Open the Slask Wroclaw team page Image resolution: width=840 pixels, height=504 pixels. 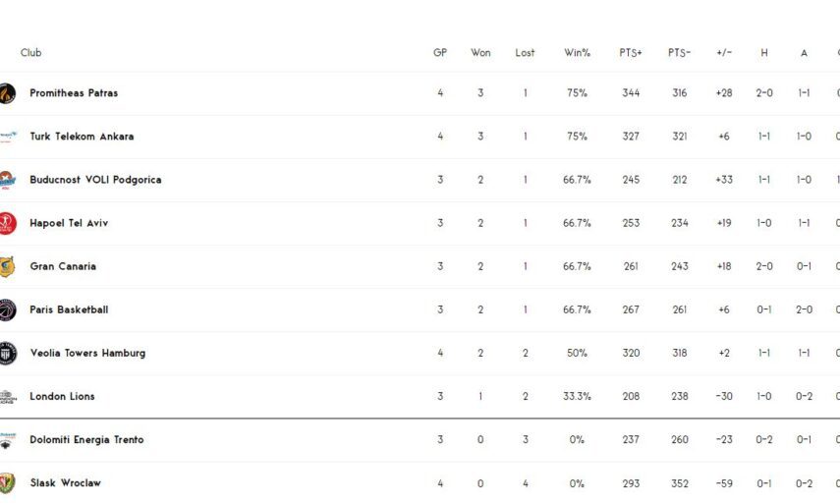(x=65, y=482)
